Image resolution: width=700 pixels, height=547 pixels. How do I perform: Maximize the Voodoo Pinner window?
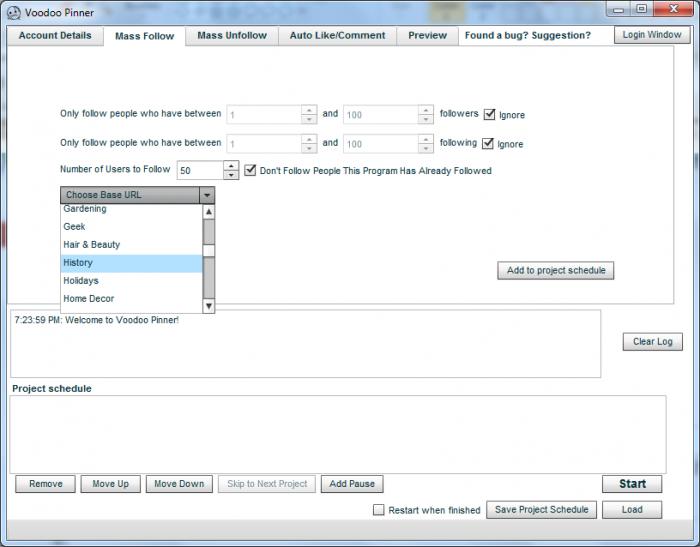(642, 9)
